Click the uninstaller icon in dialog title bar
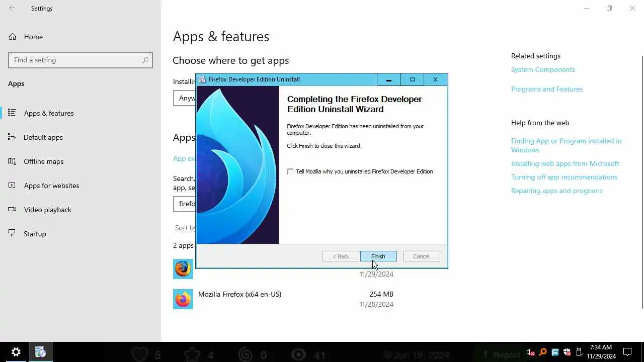This screenshot has height=362, width=644. tap(202, 79)
